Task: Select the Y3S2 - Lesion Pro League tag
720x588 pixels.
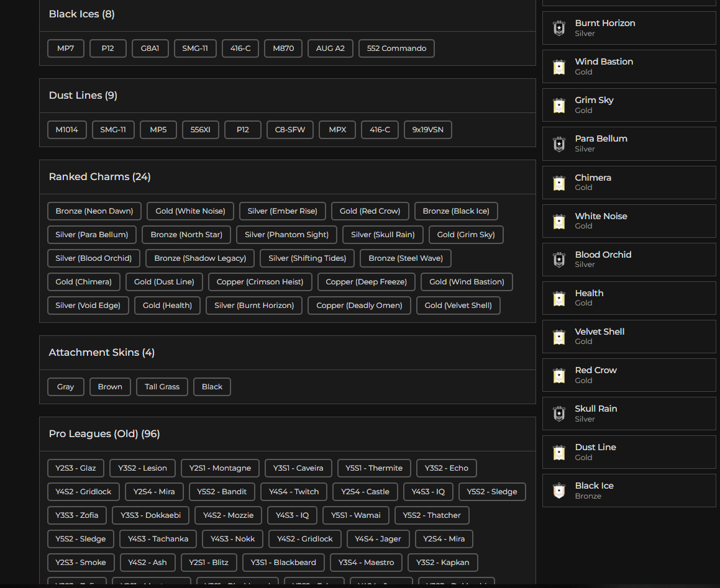Action: [142, 468]
